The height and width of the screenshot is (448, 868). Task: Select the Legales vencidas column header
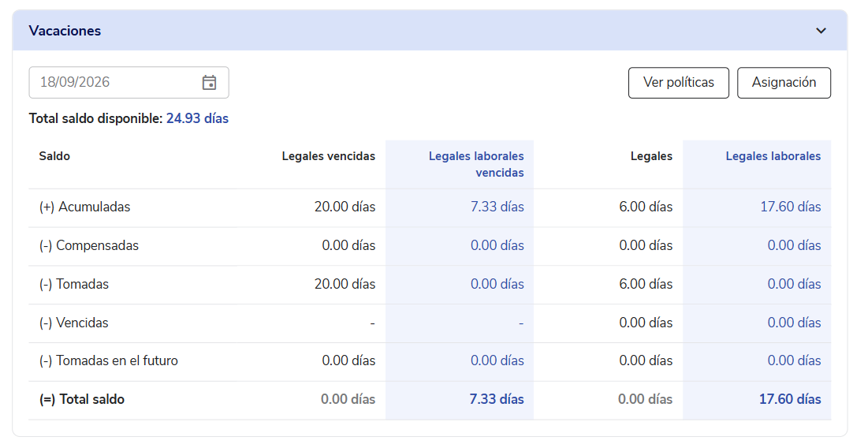[x=328, y=156]
